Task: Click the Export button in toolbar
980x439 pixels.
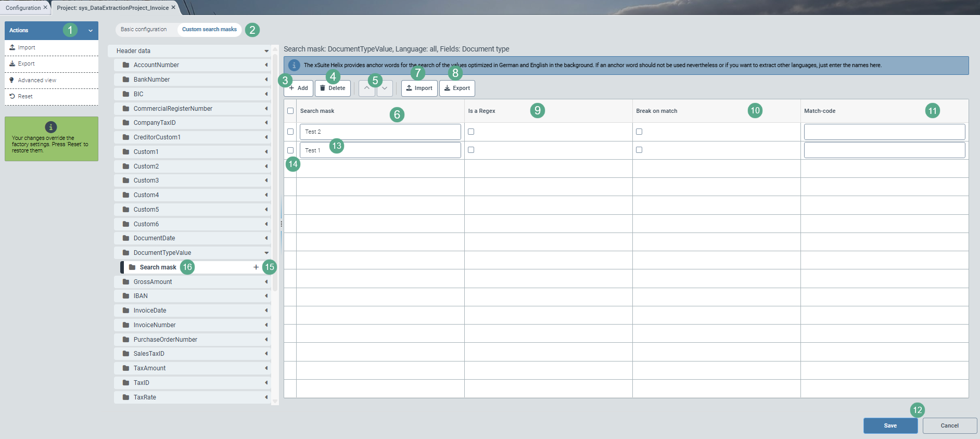Action: click(457, 88)
